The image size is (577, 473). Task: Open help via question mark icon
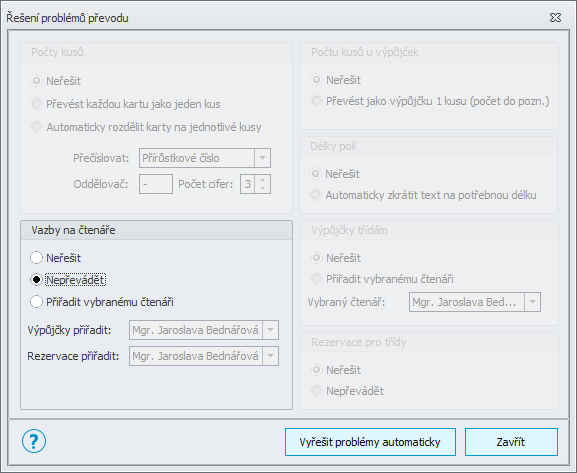click(34, 441)
